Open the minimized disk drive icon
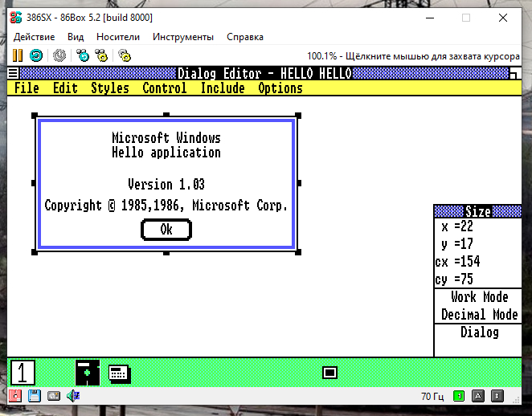The height and width of the screenshot is (416, 532). point(87,372)
